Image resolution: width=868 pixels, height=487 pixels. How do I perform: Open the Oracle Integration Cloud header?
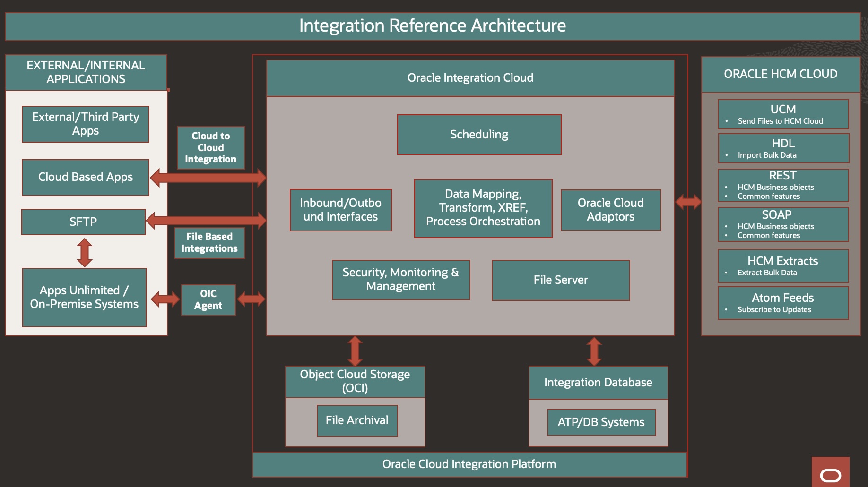pos(470,77)
